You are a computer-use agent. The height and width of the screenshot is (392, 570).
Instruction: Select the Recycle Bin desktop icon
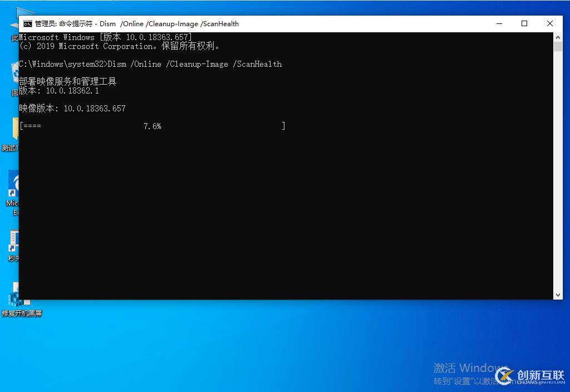[14, 79]
